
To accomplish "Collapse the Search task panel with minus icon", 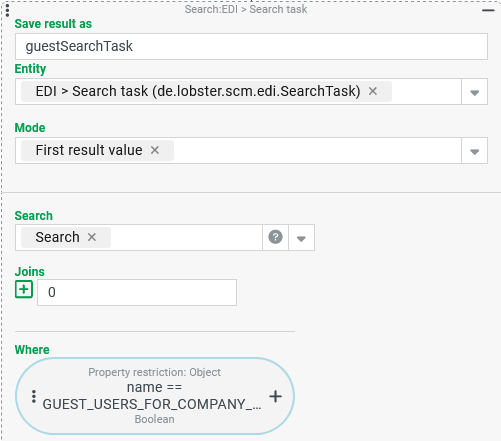I will [488, 11].
